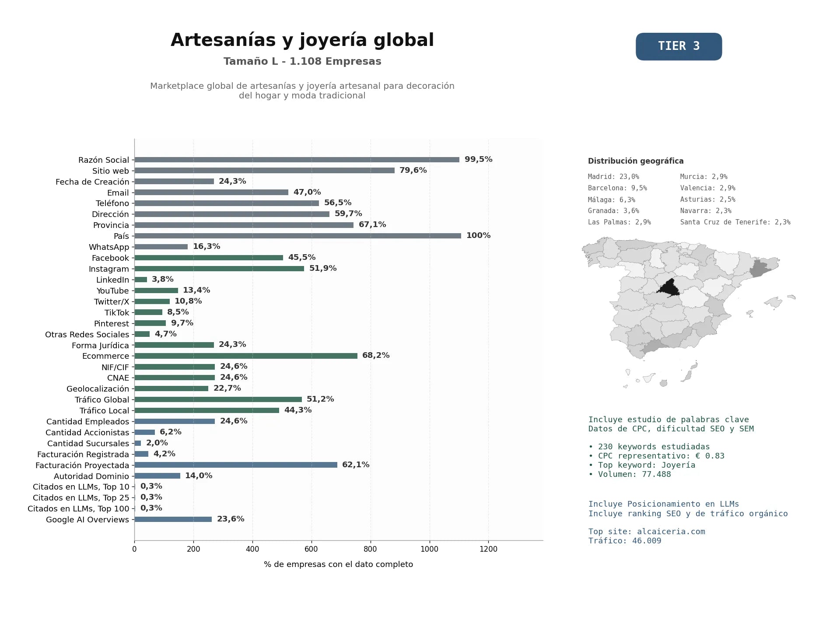Click 'Incluye Posicionamiento en LLMs' line
840x630 pixels.
pos(664,504)
